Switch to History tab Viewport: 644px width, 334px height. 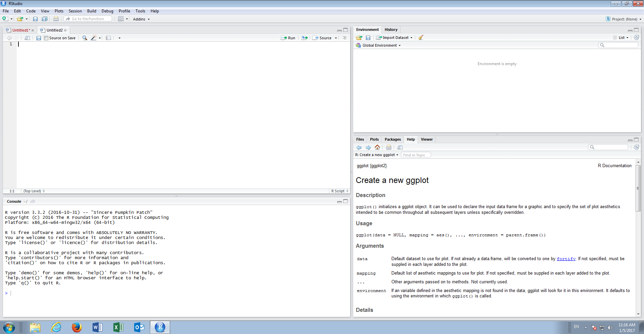click(391, 30)
